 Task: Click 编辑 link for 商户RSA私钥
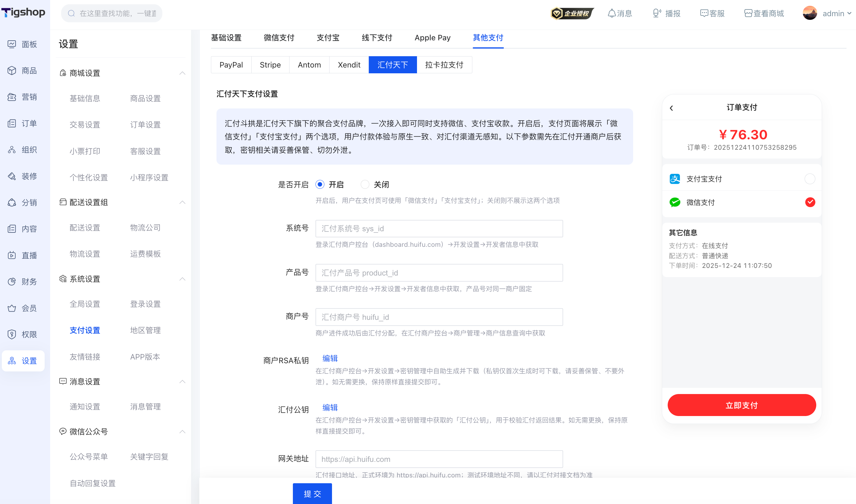pyautogui.click(x=330, y=358)
